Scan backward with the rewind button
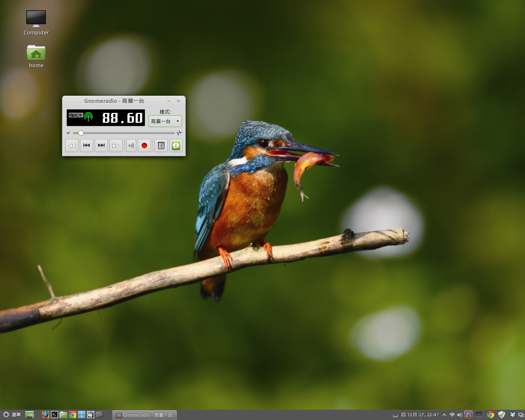This screenshot has height=420, width=525. 72,146
